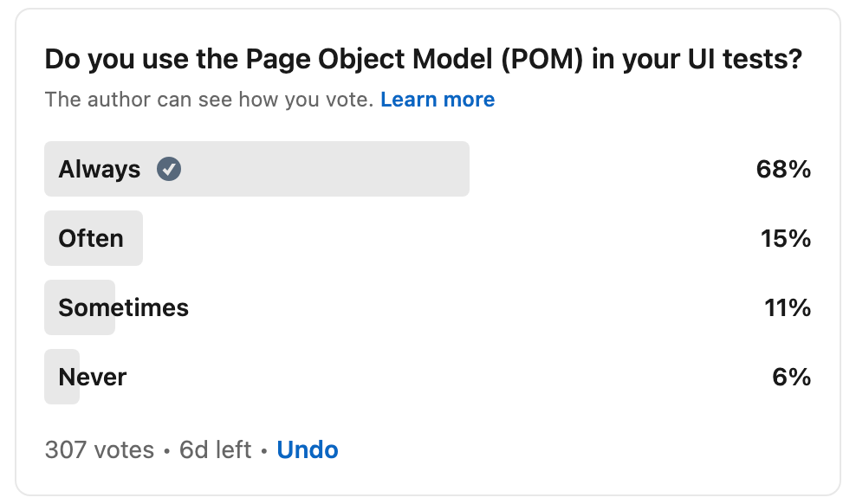This screenshot has width=856, height=504.
Task: Pick the Never poll option
Action: coord(93,377)
